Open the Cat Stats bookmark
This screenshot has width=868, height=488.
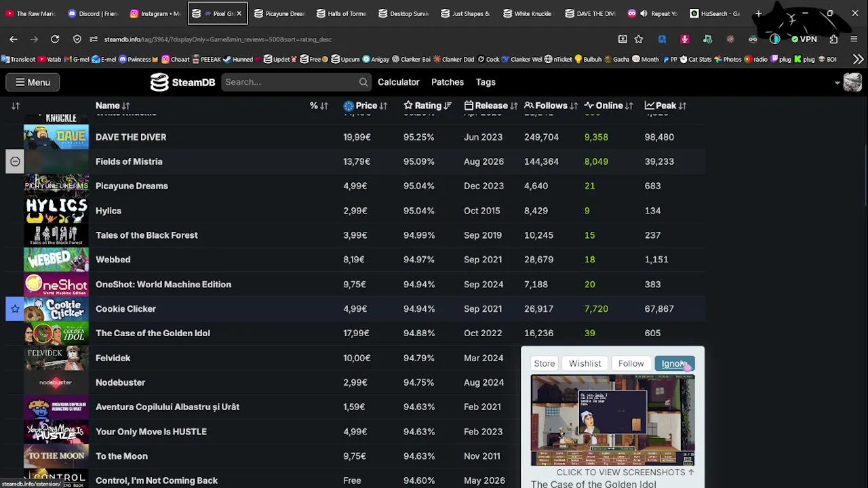pos(695,59)
